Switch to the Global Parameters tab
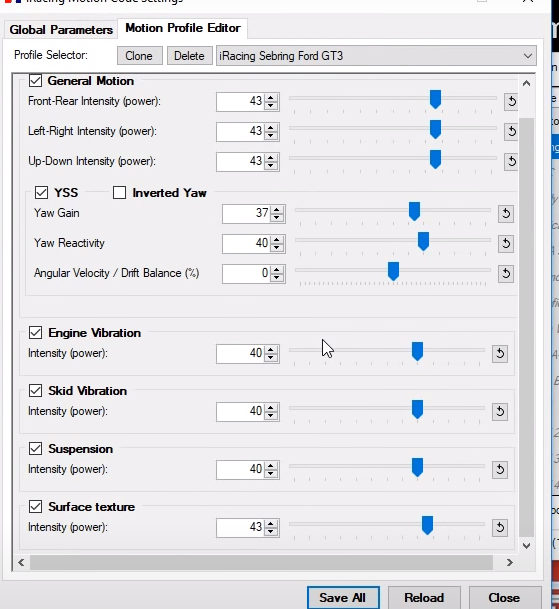 tap(61, 30)
